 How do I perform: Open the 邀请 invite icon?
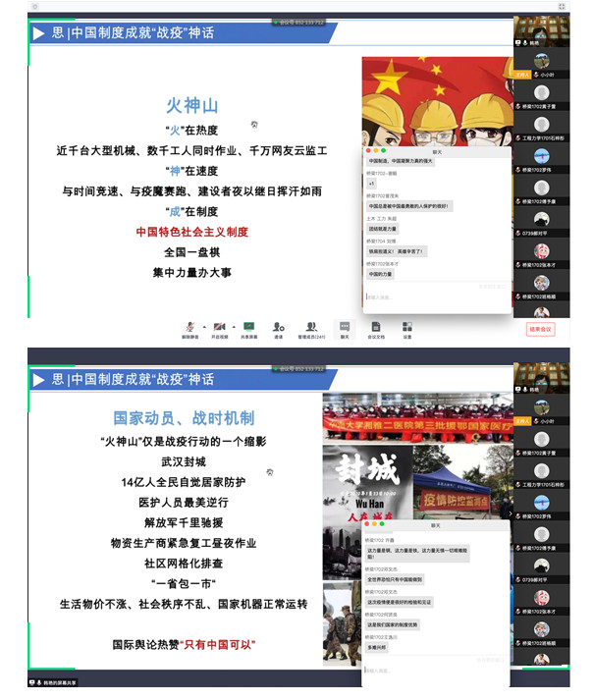279,326
